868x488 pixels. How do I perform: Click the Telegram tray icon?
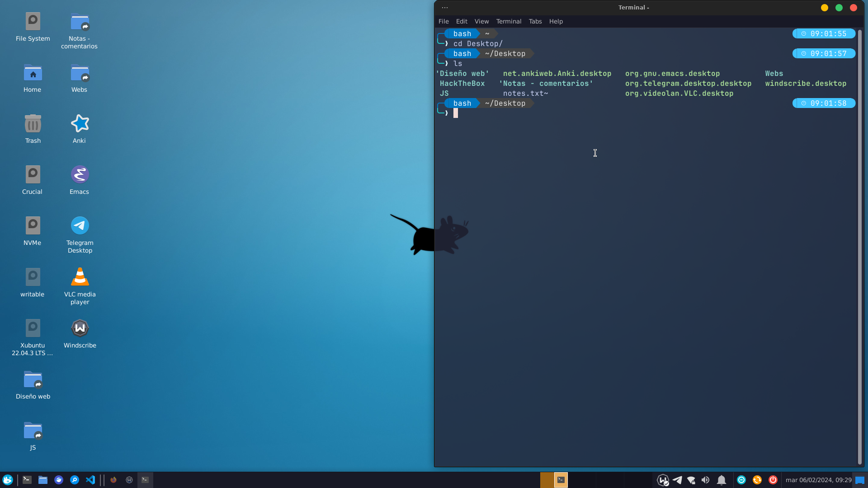[x=677, y=480]
